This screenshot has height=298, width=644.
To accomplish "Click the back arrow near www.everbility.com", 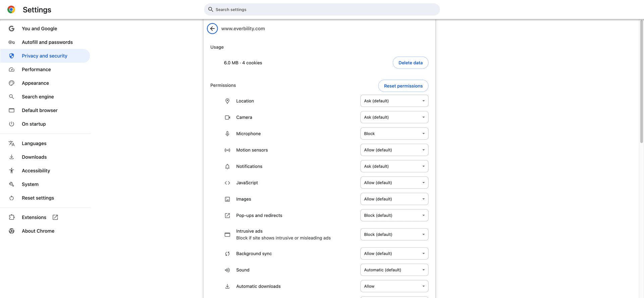I will [x=212, y=28].
